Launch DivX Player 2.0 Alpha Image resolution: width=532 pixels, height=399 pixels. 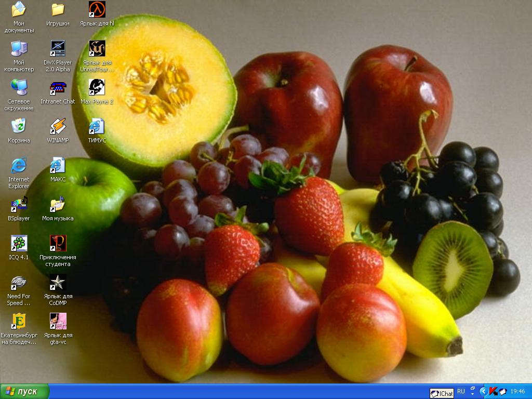click(58, 49)
